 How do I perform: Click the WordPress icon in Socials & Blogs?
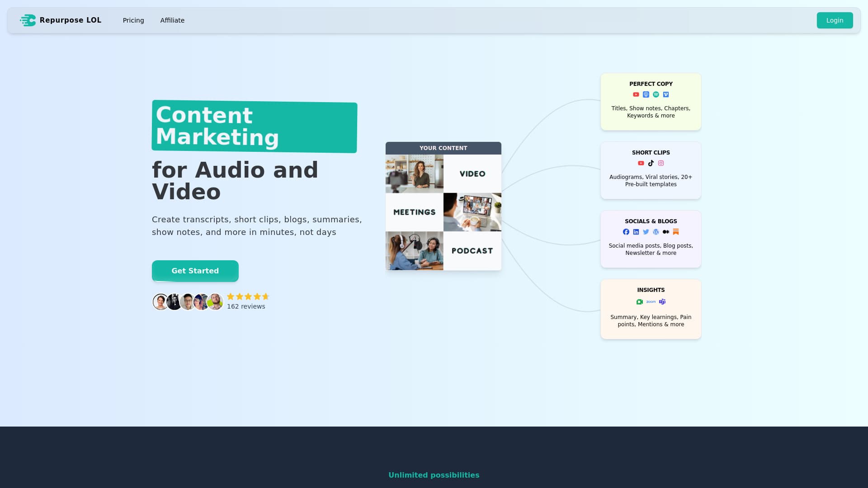click(656, 232)
